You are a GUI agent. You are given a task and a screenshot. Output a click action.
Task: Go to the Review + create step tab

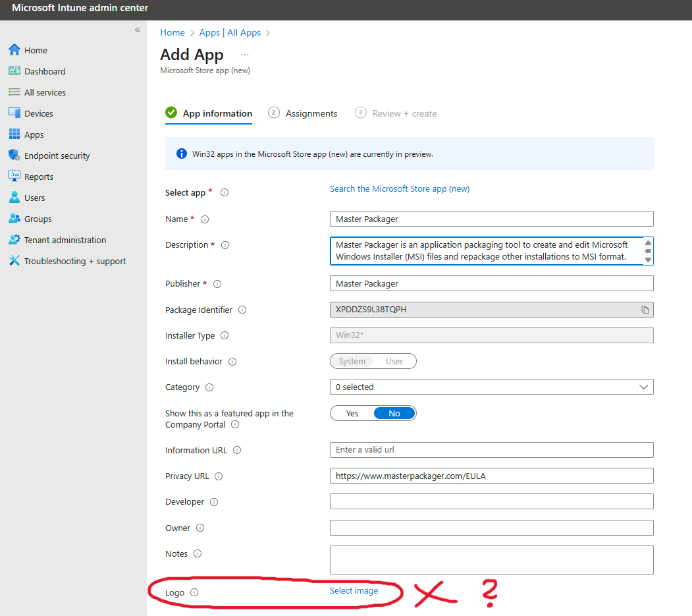click(396, 113)
